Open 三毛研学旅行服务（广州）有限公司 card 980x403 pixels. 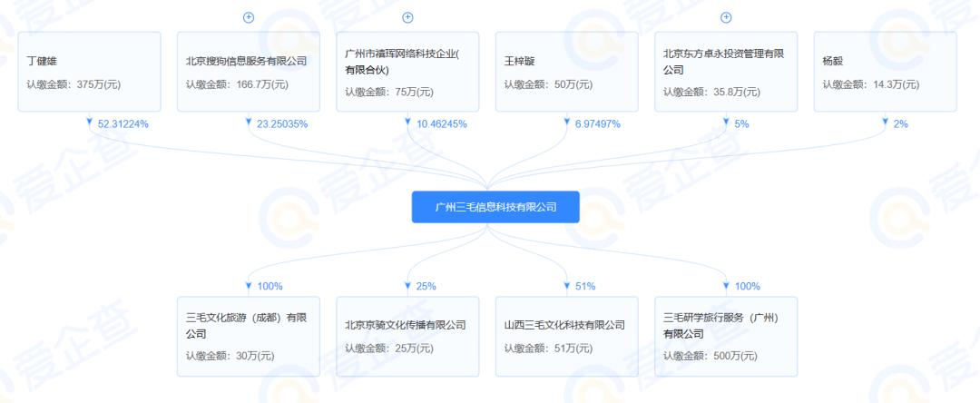coord(726,336)
